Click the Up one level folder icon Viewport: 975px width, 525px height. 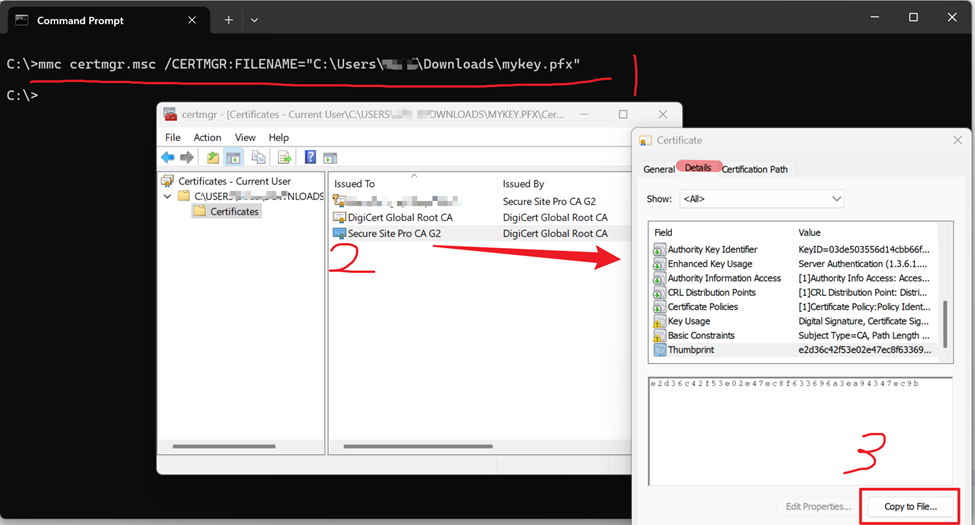[x=213, y=158]
